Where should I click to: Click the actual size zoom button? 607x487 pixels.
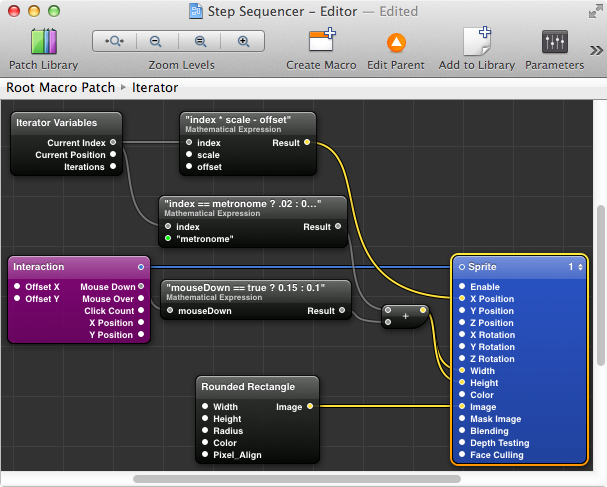point(200,41)
